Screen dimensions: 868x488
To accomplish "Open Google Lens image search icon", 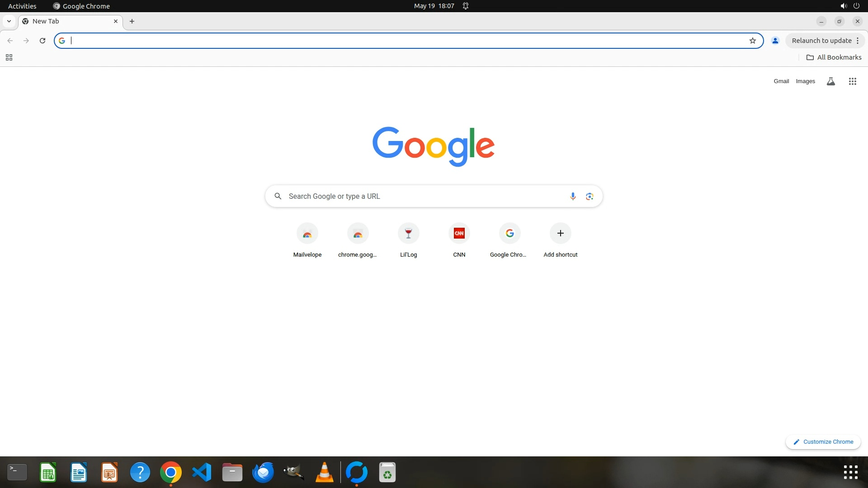I will point(590,196).
